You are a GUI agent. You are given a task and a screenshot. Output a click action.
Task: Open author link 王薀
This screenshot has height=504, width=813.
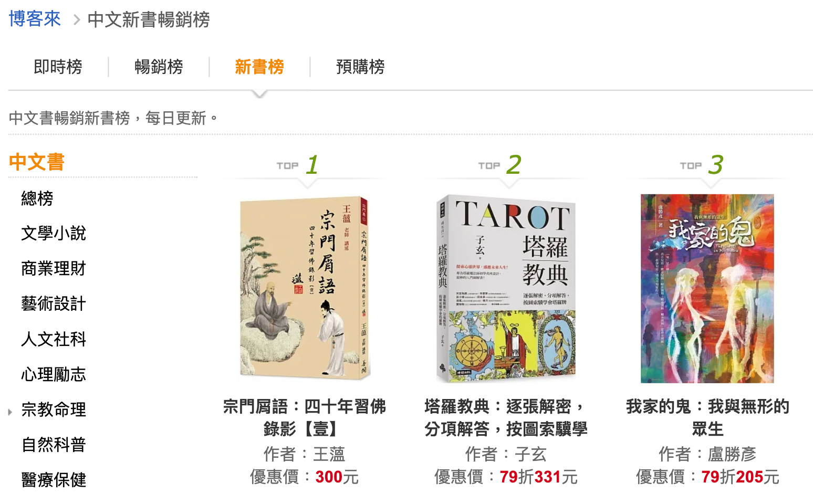click(x=329, y=454)
